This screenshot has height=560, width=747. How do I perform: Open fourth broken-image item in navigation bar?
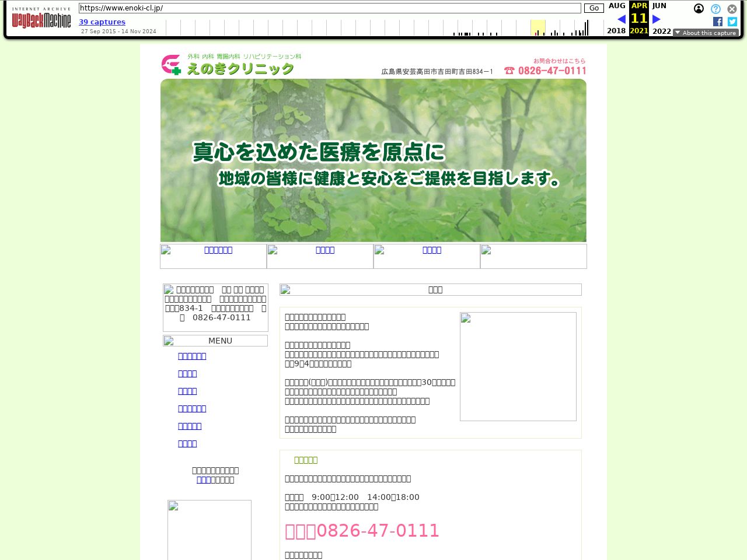[x=533, y=256]
